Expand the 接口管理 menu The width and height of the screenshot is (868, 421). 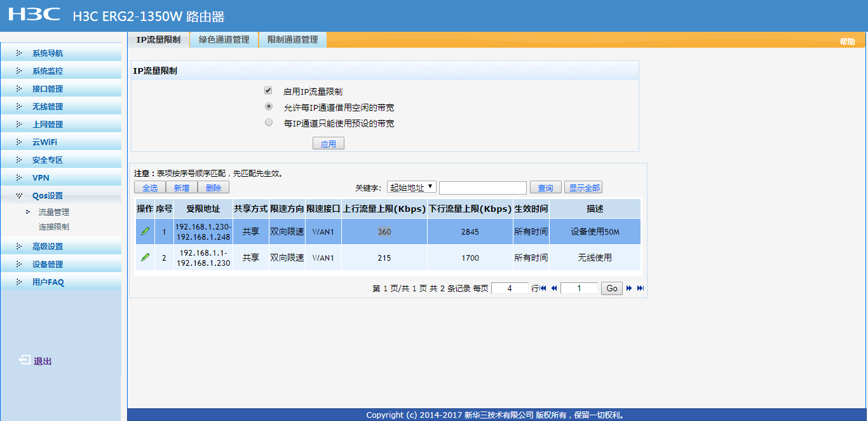click(x=61, y=88)
